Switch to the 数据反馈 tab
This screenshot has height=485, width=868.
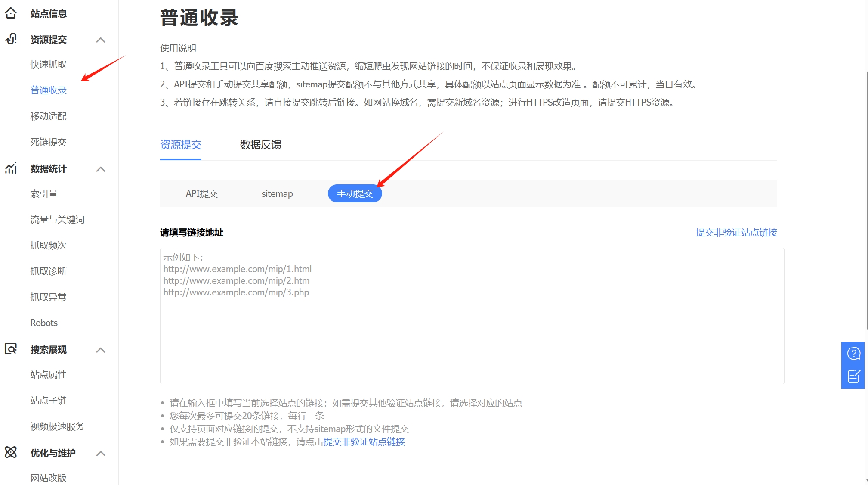click(x=260, y=145)
